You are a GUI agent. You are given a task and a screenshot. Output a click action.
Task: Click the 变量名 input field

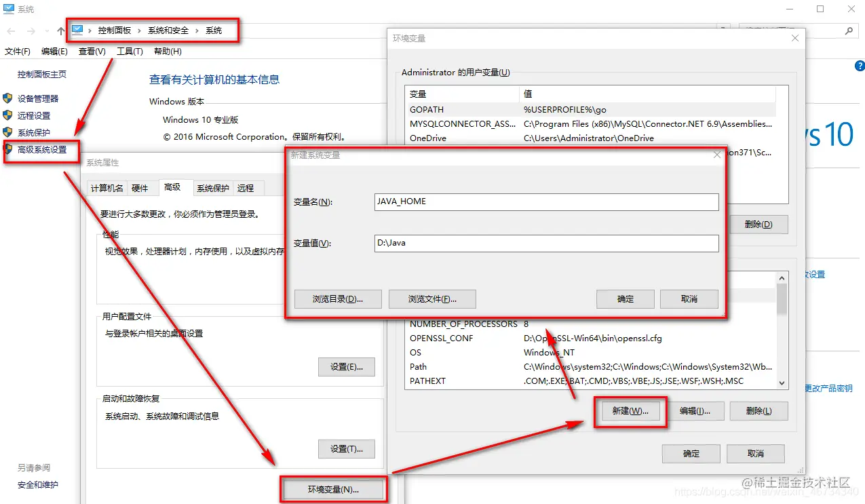pos(546,201)
